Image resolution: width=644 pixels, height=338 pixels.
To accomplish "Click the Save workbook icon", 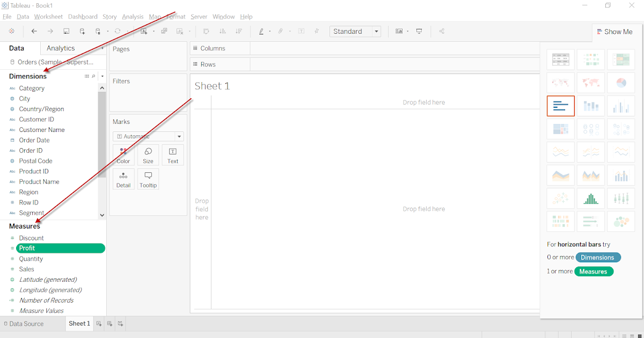I will click(x=66, y=31).
